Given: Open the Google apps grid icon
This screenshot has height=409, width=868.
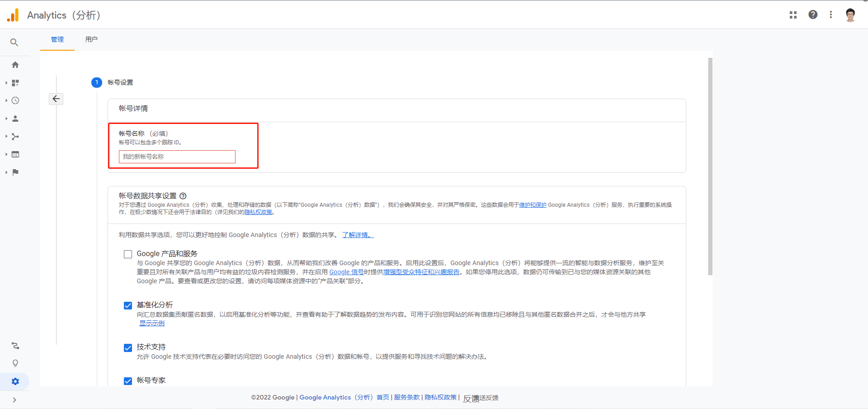Looking at the screenshot, I should [x=793, y=15].
